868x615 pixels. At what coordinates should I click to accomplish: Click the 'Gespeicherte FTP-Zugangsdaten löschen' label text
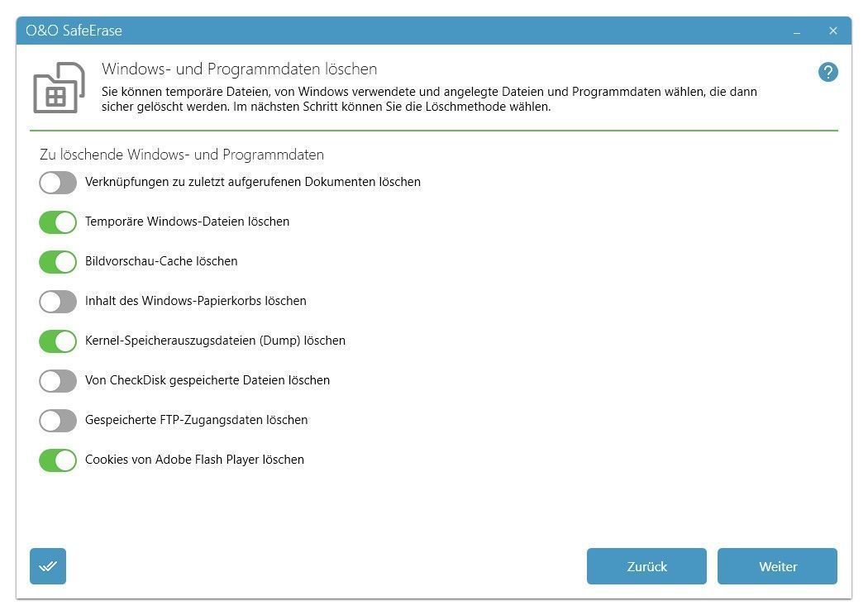(x=196, y=420)
